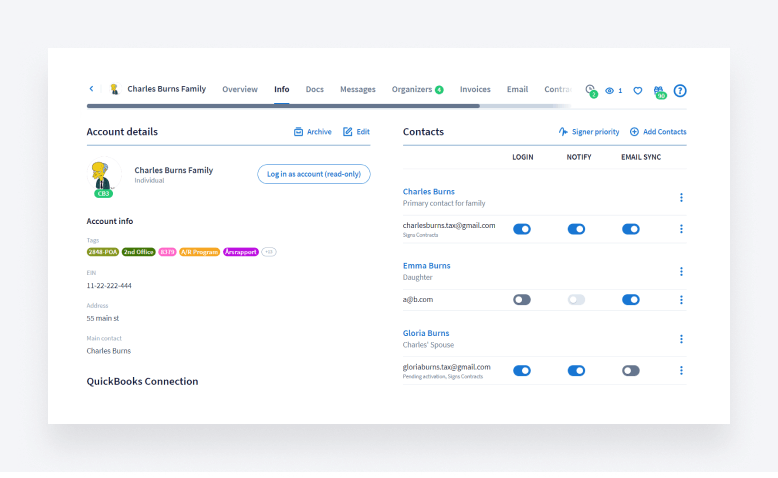This screenshot has width=778, height=478.
Task: Click the eye viewers icon
Action: pyautogui.click(x=610, y=90)
